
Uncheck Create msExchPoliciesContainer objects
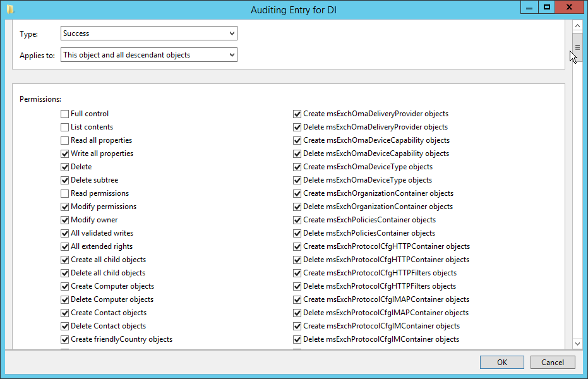click(x=297, y=220)
